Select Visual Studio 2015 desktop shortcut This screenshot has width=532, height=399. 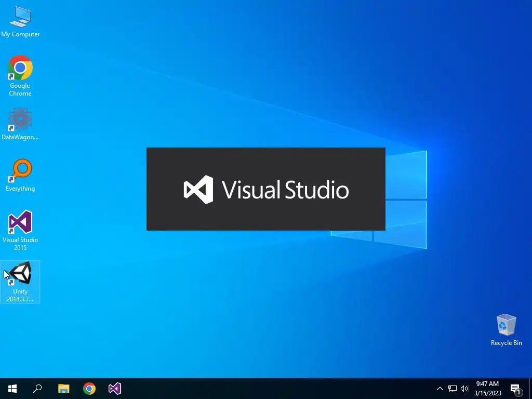(x=20, y=230)
